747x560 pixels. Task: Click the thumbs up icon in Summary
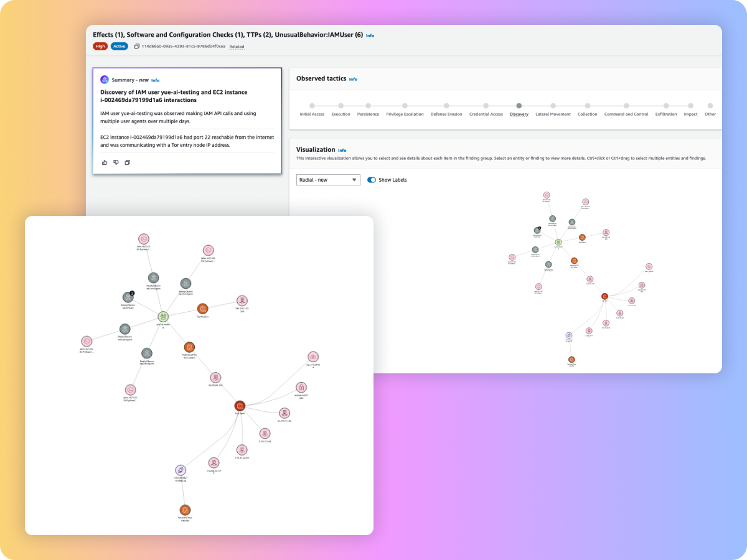(105, 162)
